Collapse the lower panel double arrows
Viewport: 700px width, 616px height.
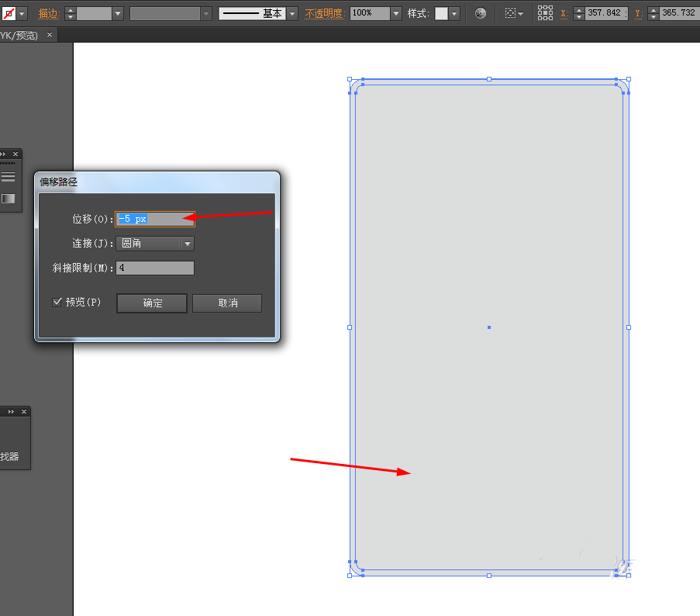[11, 411]
